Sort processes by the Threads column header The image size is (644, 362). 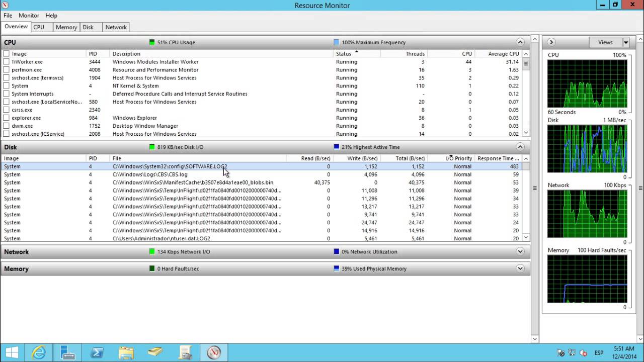coord(404,54)
